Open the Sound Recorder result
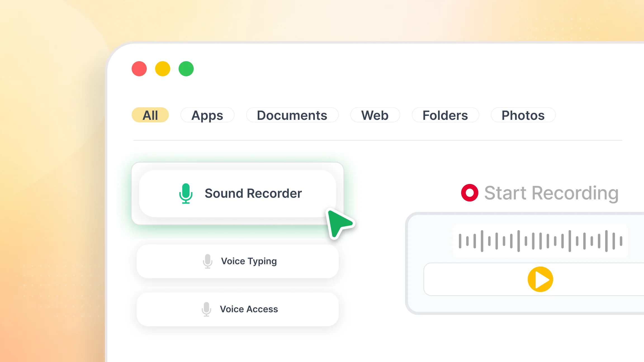This screenshot has height=362, width=644. point(238,193)
